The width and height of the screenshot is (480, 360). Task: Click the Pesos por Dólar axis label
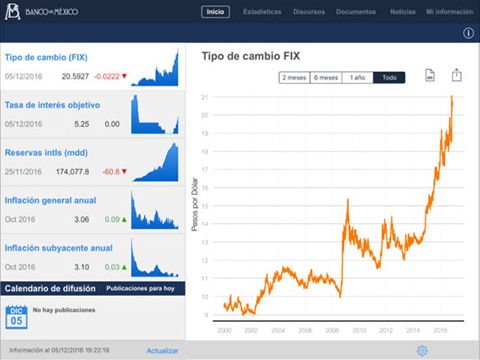[x=195, y=204]
